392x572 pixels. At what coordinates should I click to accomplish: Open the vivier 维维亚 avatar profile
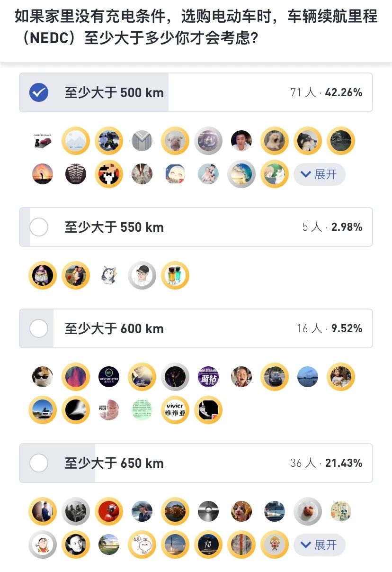(x=175, y=410)
